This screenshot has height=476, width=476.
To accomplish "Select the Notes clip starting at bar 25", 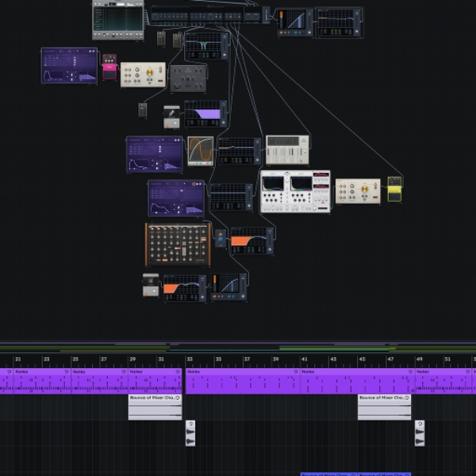I will pyautogui.click(x=99, y=381).
